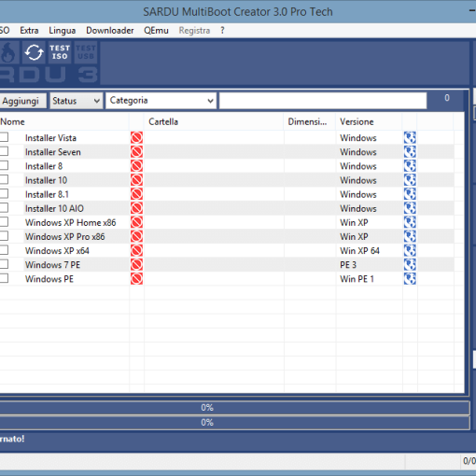Tick the Installer 8.1 checkbox
The height and width of the screenshot is (476, 476).
pyautogui.click(x=4, y=194)
